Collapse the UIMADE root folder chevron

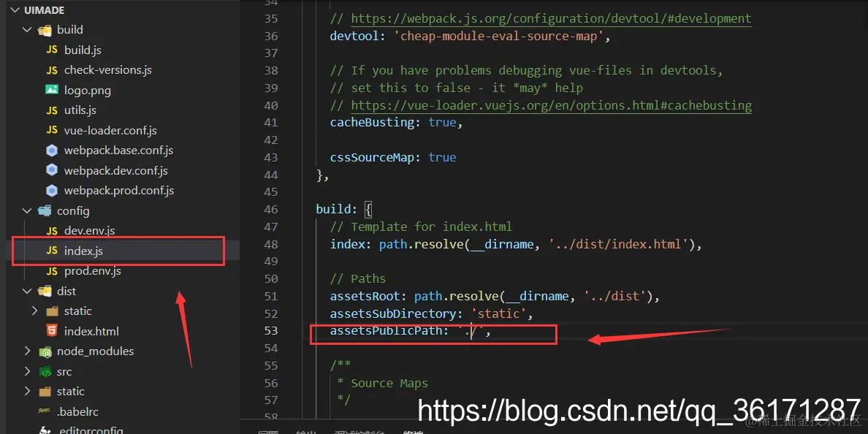click(x=15, y=10)
